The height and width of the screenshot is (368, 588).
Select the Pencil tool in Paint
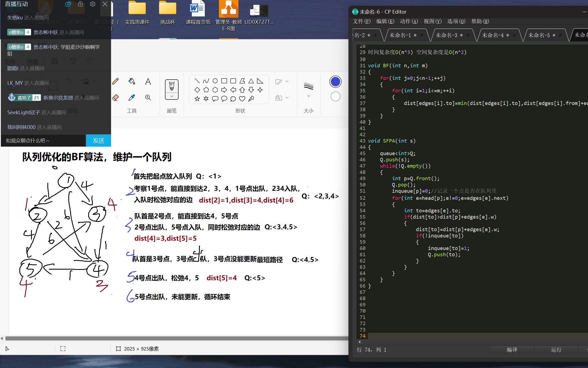coord(115,81)
